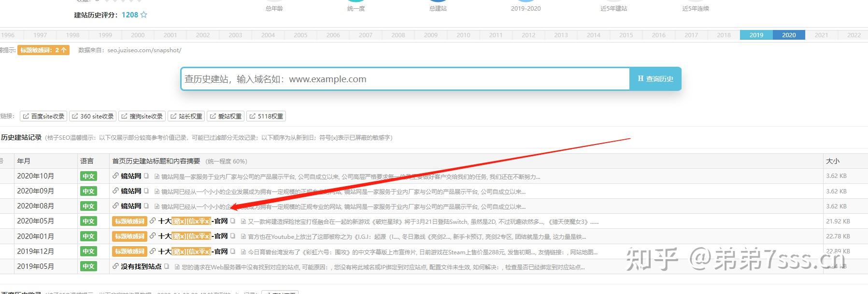Viewport: 868px width, 294px height.
Task: Copy title icon in 2019年05月 row
Action: [x=167, y=266]
